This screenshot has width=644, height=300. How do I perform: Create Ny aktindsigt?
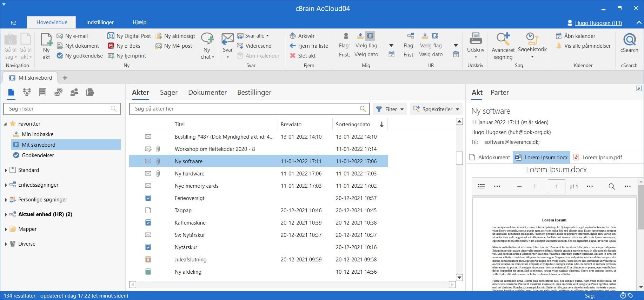[x=175, y=36]
